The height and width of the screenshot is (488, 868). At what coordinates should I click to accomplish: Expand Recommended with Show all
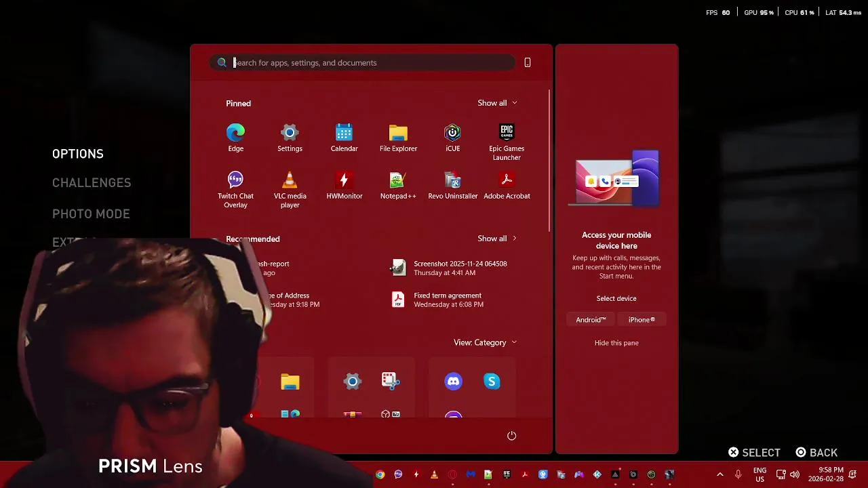(x=497, y=239)
